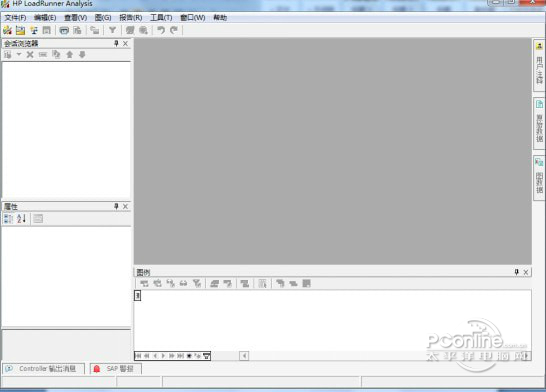
Task: Open the 查看(V) menu
Action: tap(76, 17)
